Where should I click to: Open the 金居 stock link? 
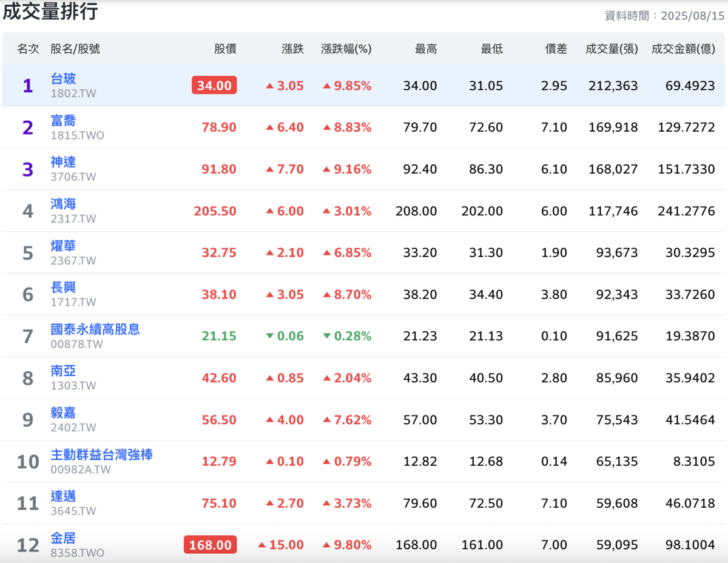tap(63, 538)
